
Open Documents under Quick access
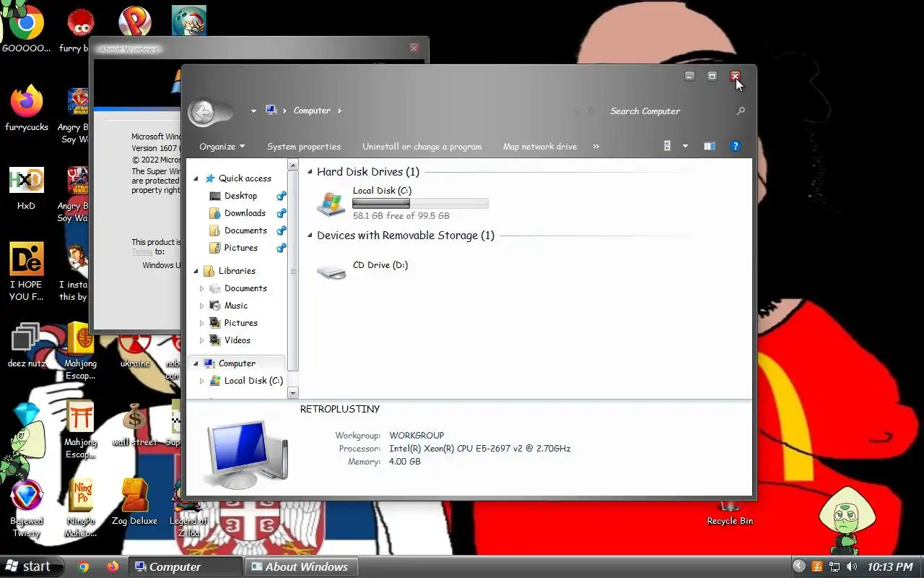(245, 230)
